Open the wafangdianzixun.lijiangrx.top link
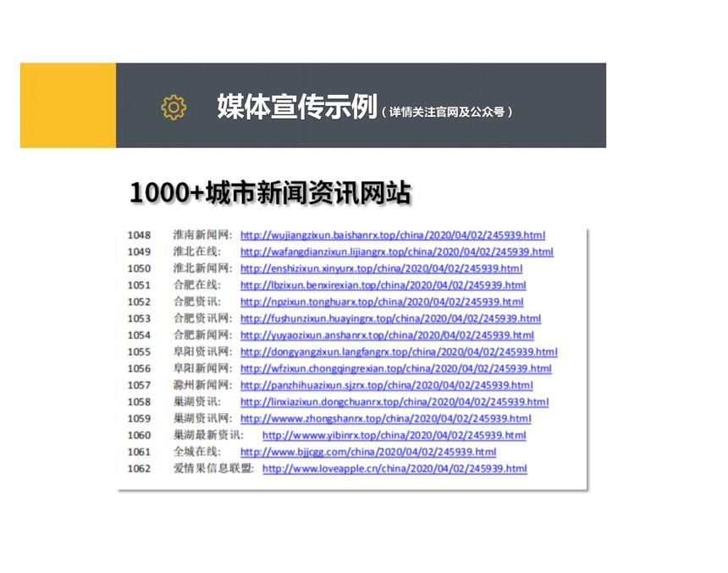The image size is (728, 573). point(397,251)
